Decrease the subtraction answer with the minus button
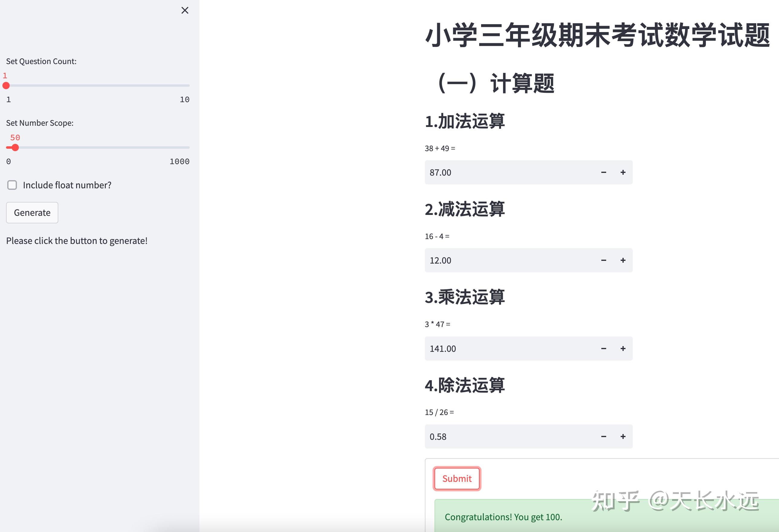The image size is (779, 532). click(603, 260)
